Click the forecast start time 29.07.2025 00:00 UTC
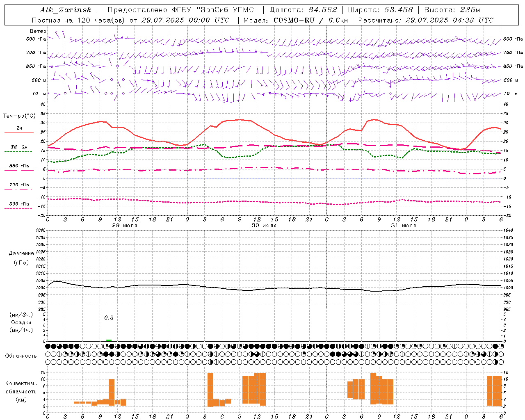Image resolution: width=525 pixels, height=420 pixels. pyautogui.click(x=185, y=20)
